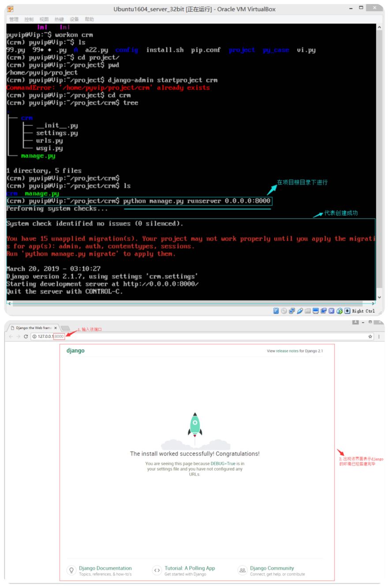This screenshot has height=588, width=389.
Task: Open a new browser tab
Action: tap(65, 328)
